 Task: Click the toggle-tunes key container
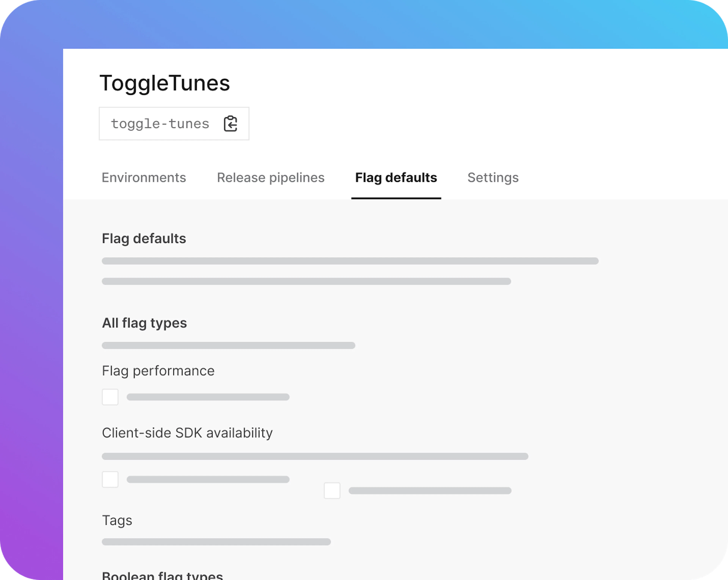coord(174,124)
